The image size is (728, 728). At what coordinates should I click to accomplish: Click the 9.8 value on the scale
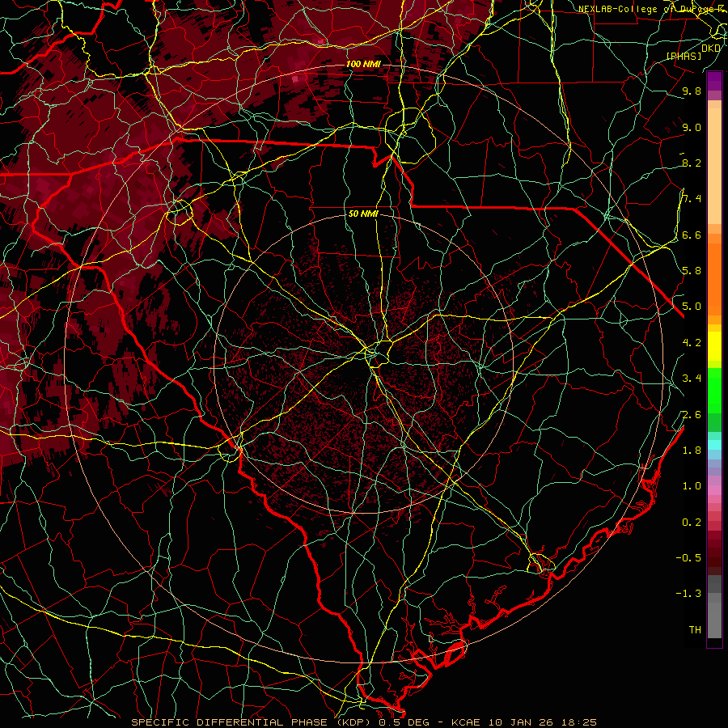pos(692,91)
